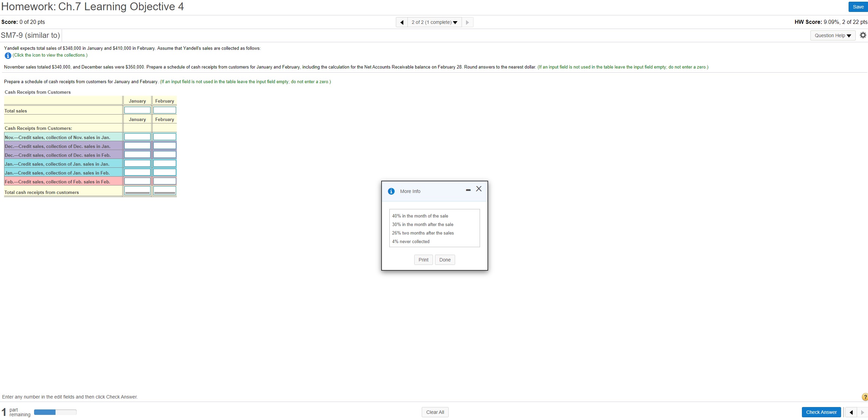The width and height of the screenshot is (868, 420).
Task: Click the Check Answer button at bottom right
Action: click(822, 412)
